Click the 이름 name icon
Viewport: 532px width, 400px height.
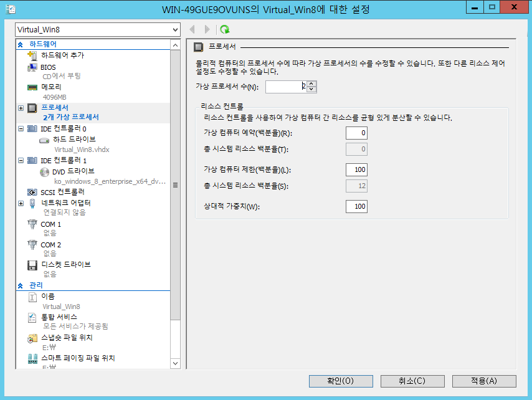32,297
